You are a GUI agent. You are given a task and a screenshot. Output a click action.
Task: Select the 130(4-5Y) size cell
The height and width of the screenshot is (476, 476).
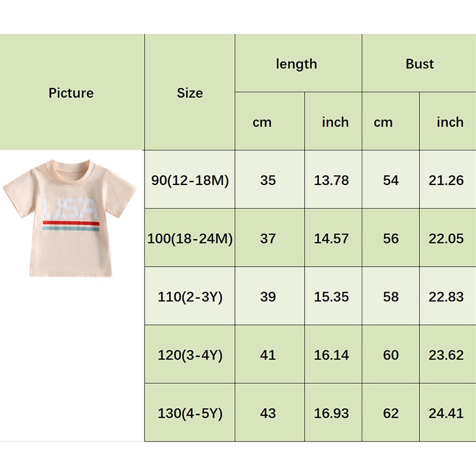(190, 414)
